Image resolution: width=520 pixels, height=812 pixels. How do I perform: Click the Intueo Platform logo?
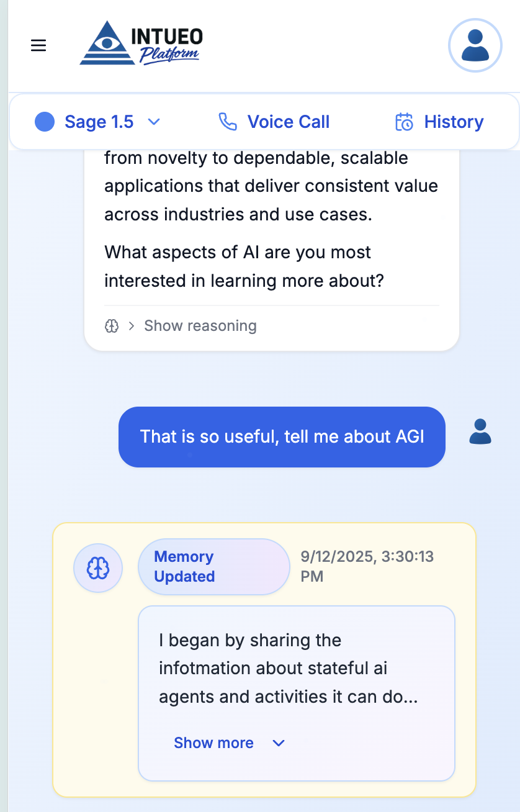point(140,43)
